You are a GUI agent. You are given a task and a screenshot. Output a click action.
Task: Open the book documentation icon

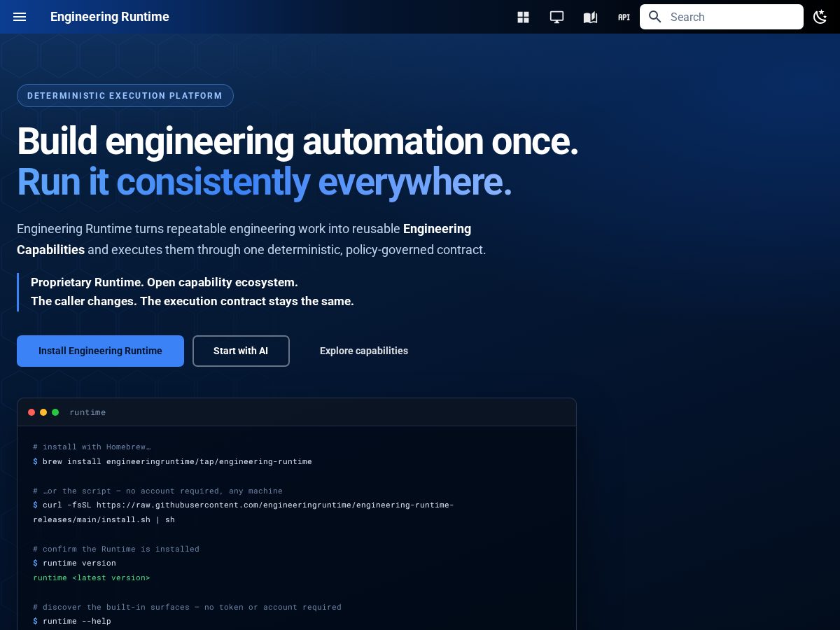click(x=590, y=17)
